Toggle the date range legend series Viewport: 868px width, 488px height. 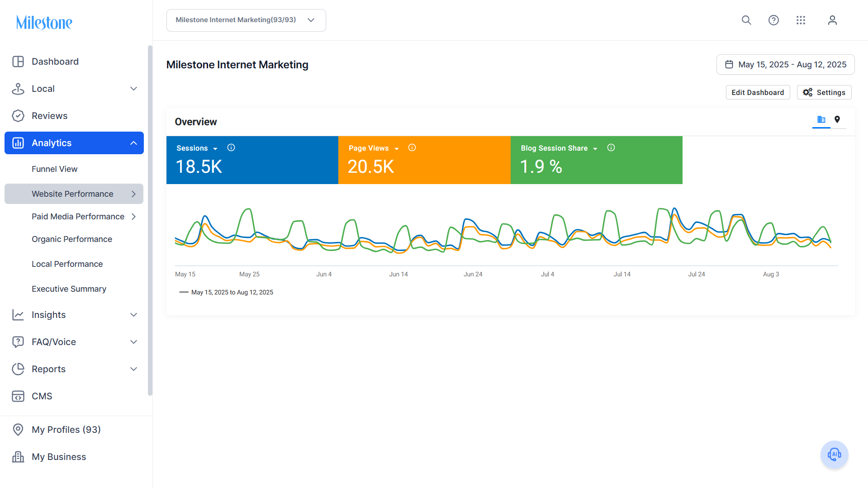[226, 293]
